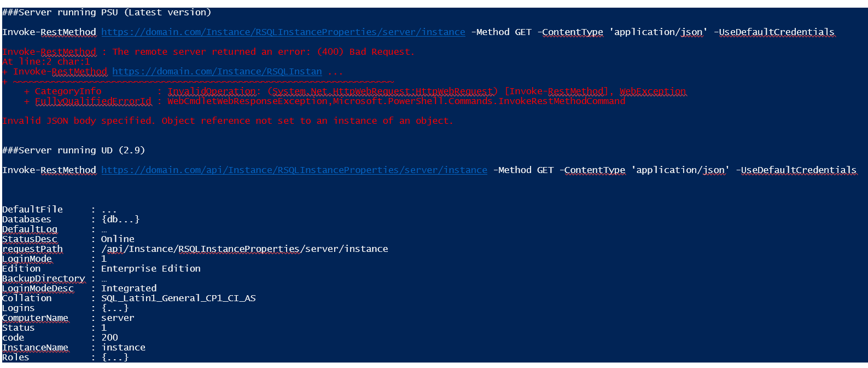Click the Databases value {db...}

click(120, 219)
